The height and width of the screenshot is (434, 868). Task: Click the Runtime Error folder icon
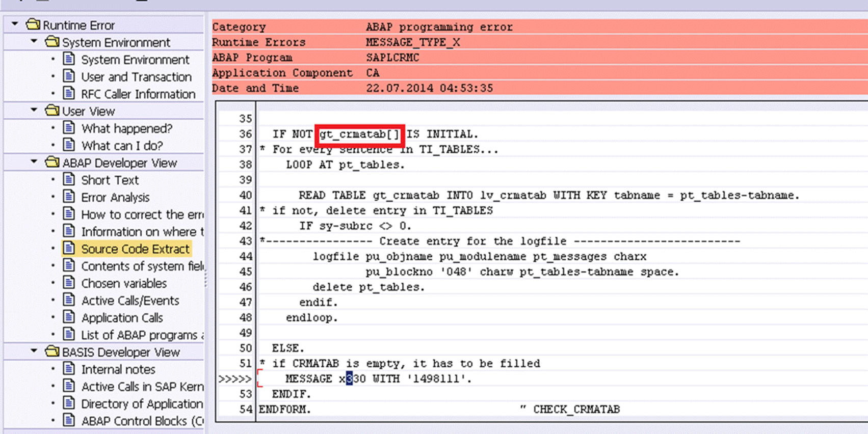pos(33,24)
